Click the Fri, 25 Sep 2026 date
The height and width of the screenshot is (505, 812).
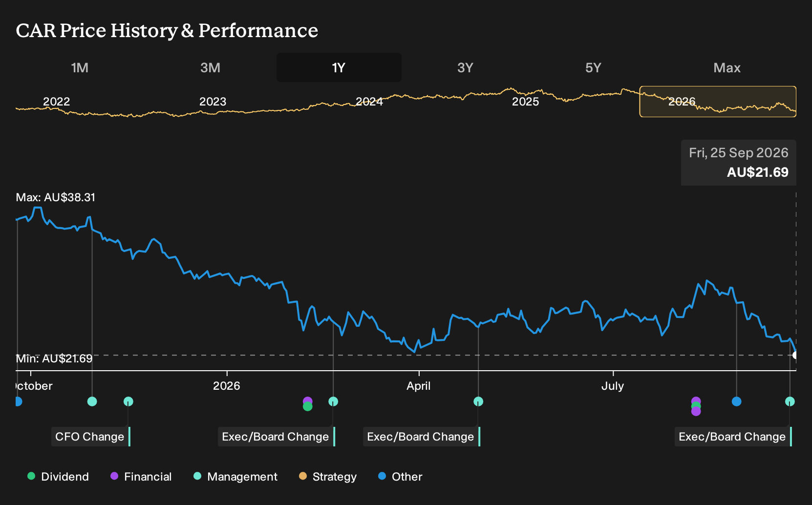point(739,153)
